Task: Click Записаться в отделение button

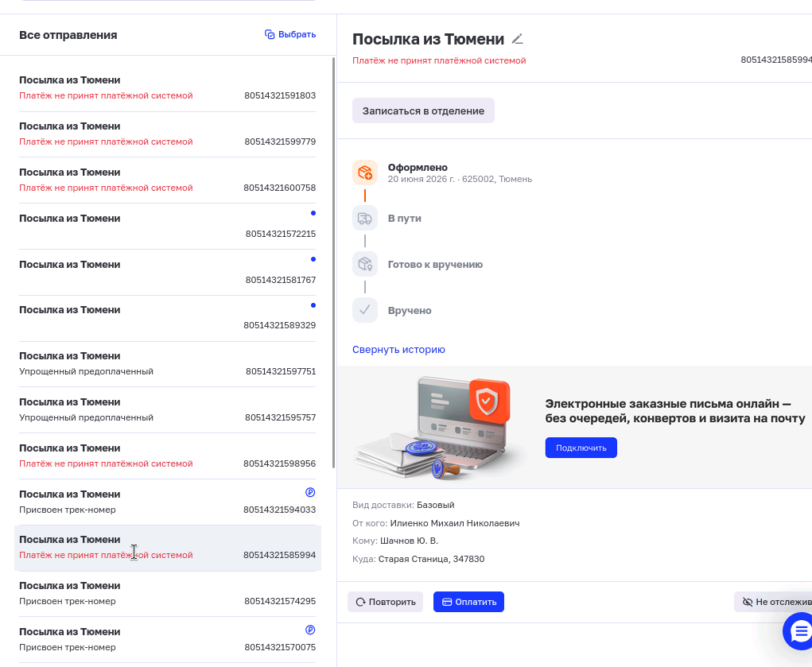Action: (424, 111)
